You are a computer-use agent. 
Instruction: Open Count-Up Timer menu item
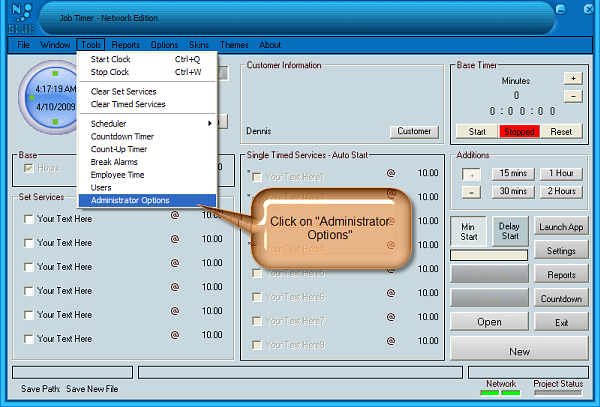[x=148, y=149]
